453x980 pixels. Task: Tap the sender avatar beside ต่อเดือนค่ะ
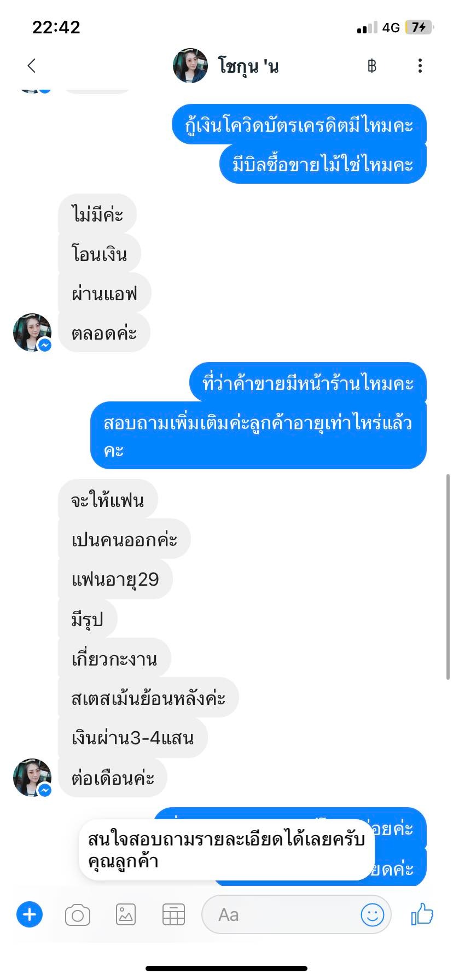point(32,778)
